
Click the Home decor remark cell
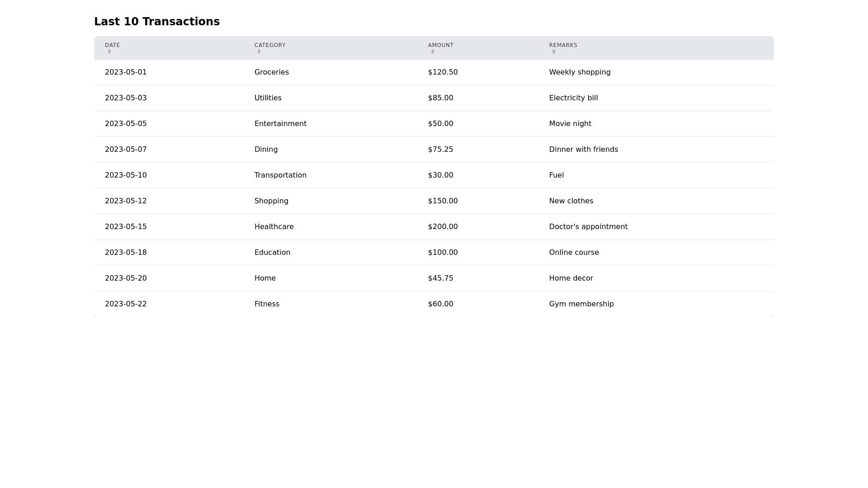(x=571, y=278)
